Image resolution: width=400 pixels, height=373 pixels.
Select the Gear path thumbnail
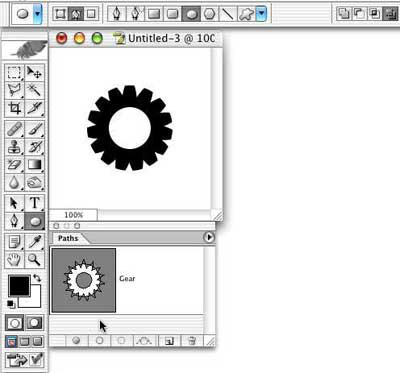[84, 280]
